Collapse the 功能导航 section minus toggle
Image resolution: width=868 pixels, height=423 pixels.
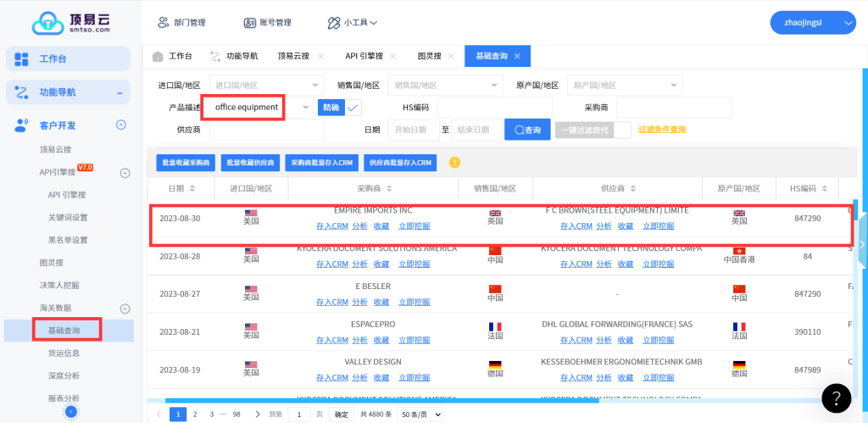pyautogui.click(x=120, y=92)
